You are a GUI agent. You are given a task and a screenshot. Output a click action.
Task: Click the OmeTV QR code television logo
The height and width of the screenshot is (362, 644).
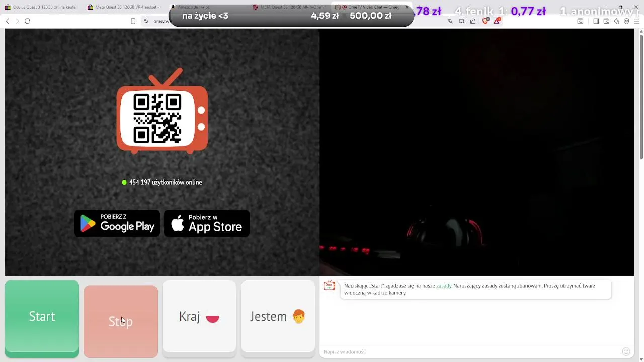pyautogui.click(x=162, y=111)
